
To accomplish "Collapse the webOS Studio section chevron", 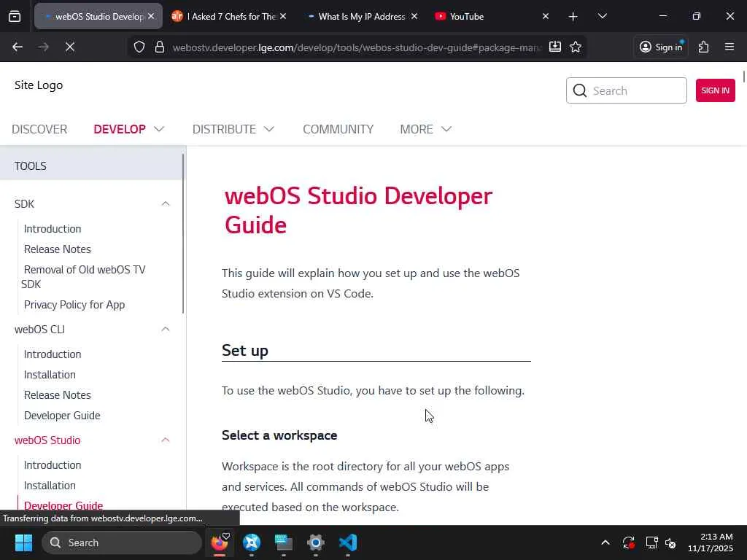I will pos(166,440).
